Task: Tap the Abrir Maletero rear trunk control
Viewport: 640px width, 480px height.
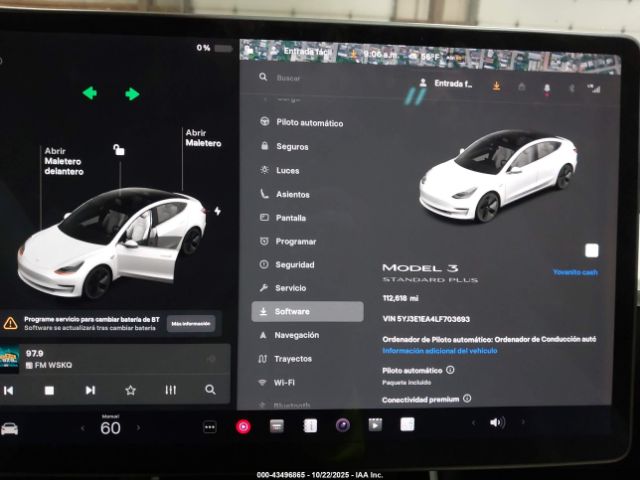Action: 203,138
